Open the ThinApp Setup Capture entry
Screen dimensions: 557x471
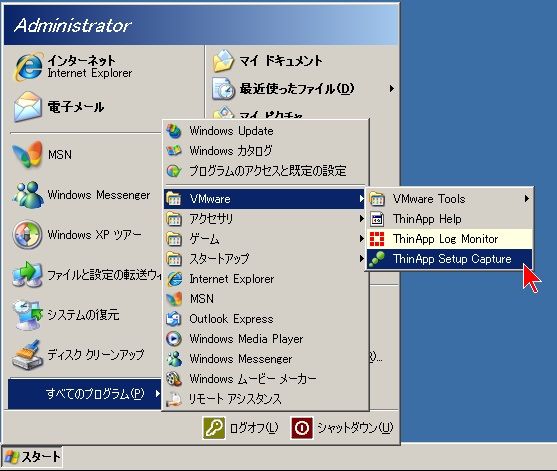click(x=449, y=259)
